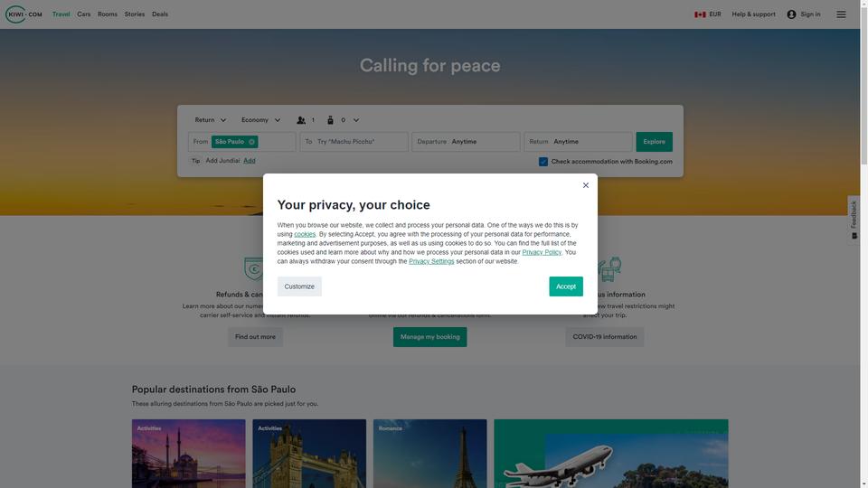
Task: Click the refunds shield icon
Action: point(253,269)
